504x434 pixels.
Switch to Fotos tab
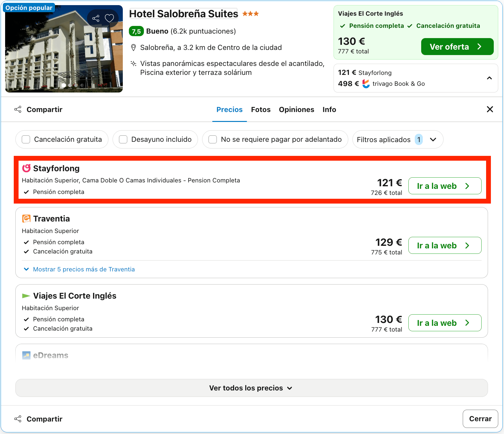261,109
